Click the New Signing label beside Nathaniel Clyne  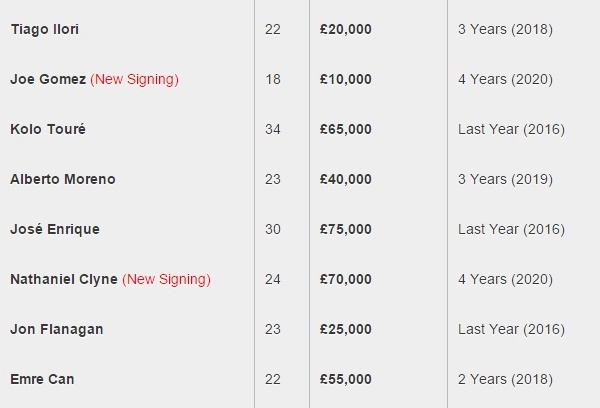click(166, 279)
